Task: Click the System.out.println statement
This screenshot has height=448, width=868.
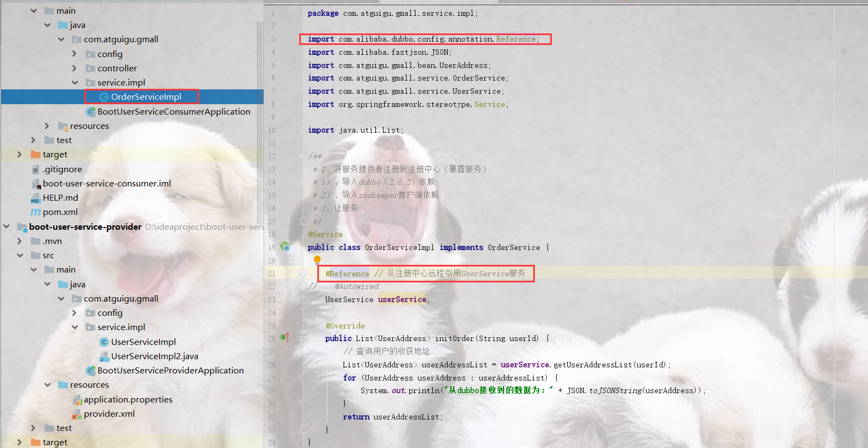Action: point(533,390)
